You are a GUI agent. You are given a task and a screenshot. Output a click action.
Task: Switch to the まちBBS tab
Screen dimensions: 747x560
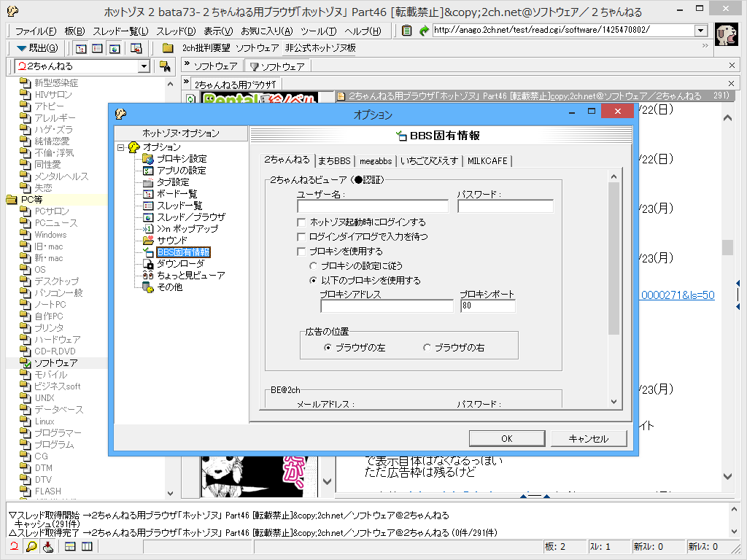(333, 161)
